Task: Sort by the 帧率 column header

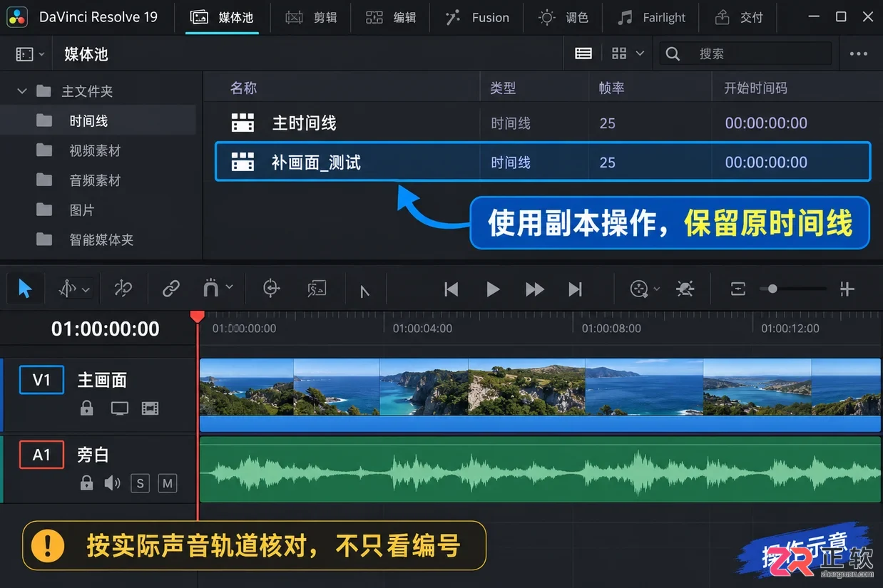Action: (x=612, y=88)
